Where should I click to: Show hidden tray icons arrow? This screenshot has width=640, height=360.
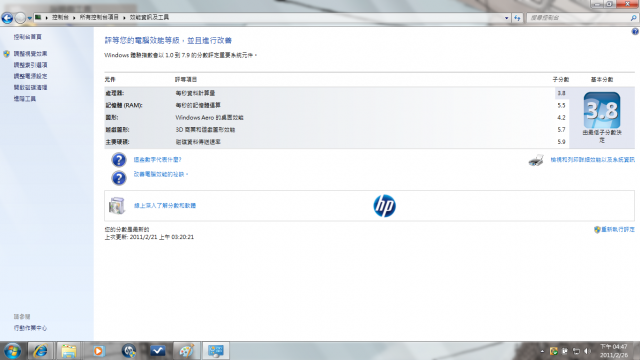pos(542,351)
